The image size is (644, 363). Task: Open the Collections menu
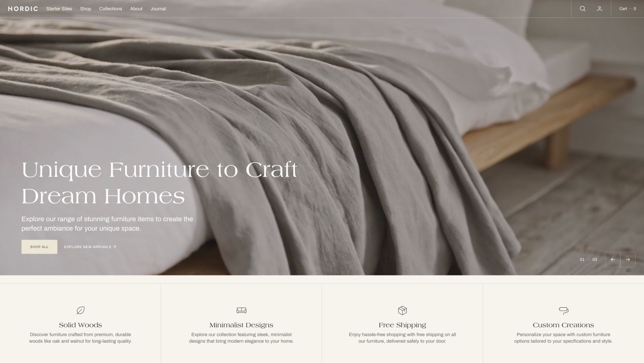pyautogui.click(x=110, y=9)
